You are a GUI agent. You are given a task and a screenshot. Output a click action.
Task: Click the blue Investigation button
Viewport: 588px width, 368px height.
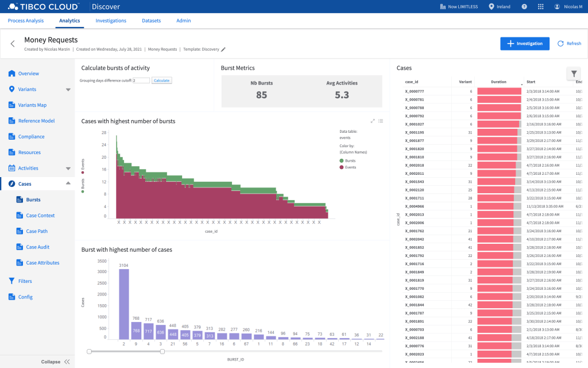524,44
